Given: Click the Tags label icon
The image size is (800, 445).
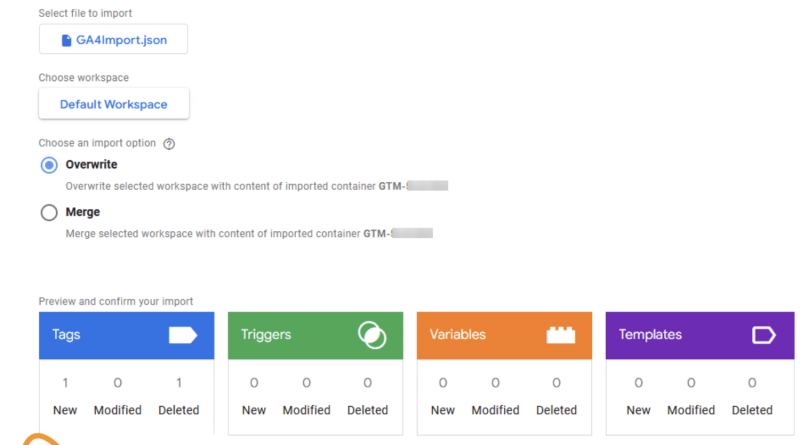Looking at the screenshot, I should (183, 336).
